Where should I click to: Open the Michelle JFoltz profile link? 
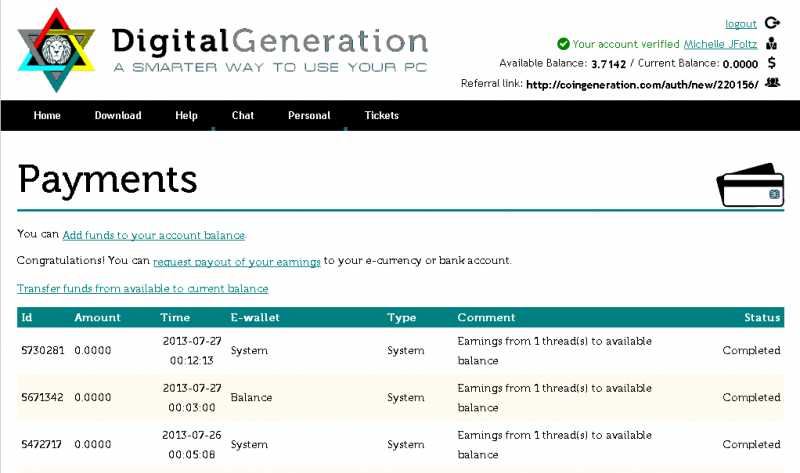pyautogui.click(x=720, y=44)
